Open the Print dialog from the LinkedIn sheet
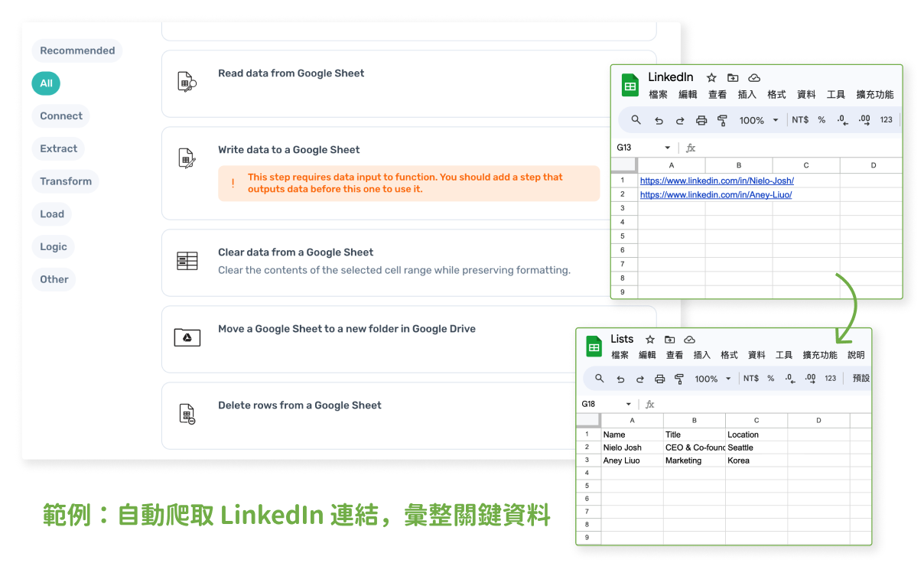Viewport: 924px width, 563px height. pos(701,119)
